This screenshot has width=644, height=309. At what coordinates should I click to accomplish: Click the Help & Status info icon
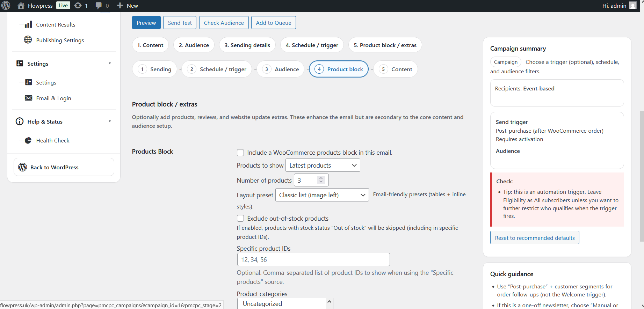coord(20,122)
